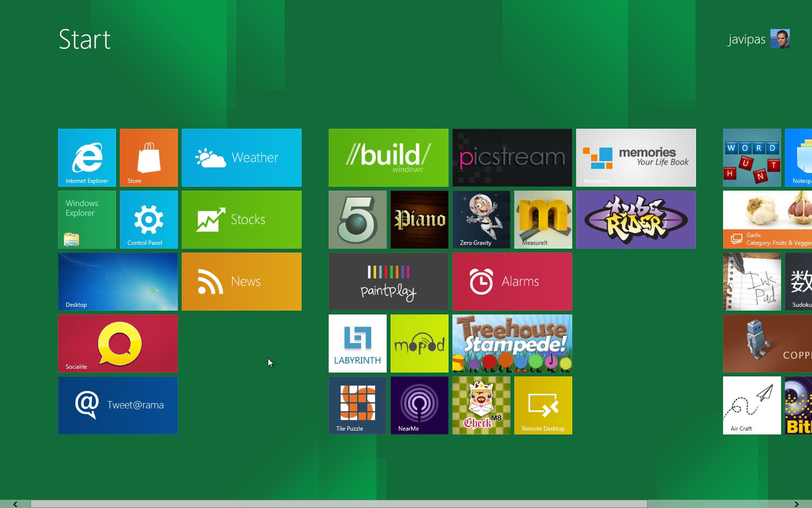Open the Labyrinth game tile

click(358, 344)
